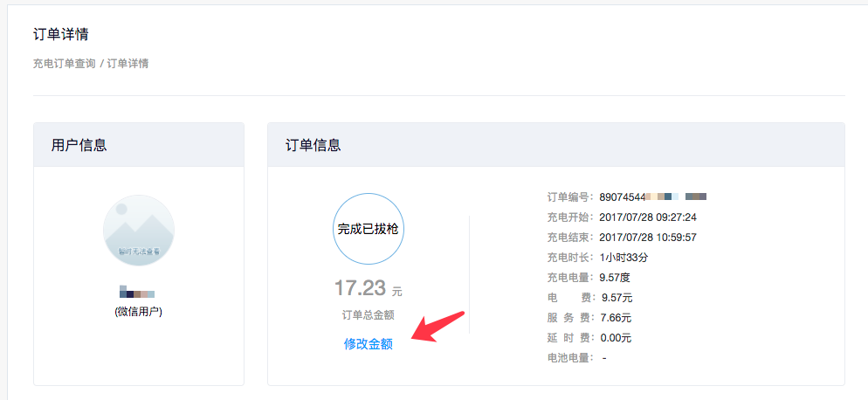
Task: Click the 服务费 value 7.66元
Action: click(616, 317)
